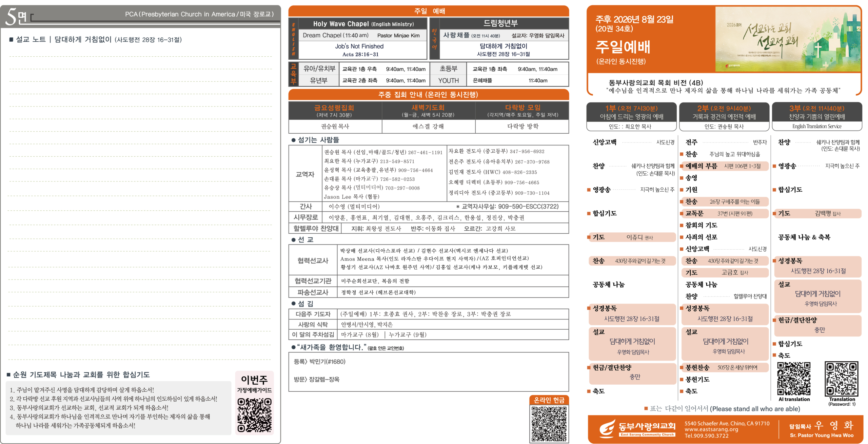
Task: Click the AI translation QR code
Action: (x=794, y=379)
